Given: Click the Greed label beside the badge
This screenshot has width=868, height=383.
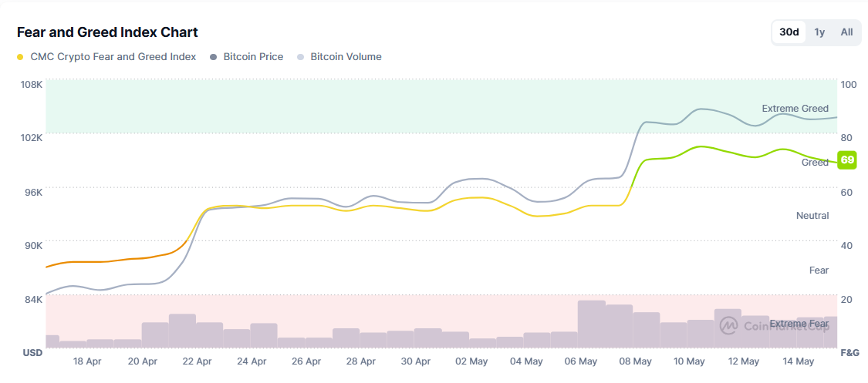Looking at the screenshot, I should (815, 163).
